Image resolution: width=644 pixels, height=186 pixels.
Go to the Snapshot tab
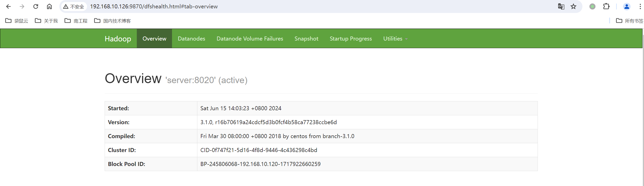306,39
